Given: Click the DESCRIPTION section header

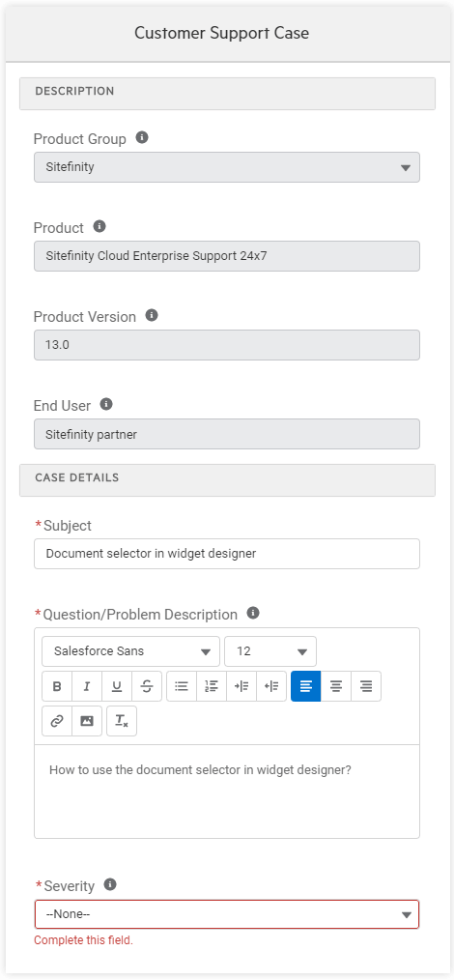Looking at the screenshot, I should click(227, 93).
